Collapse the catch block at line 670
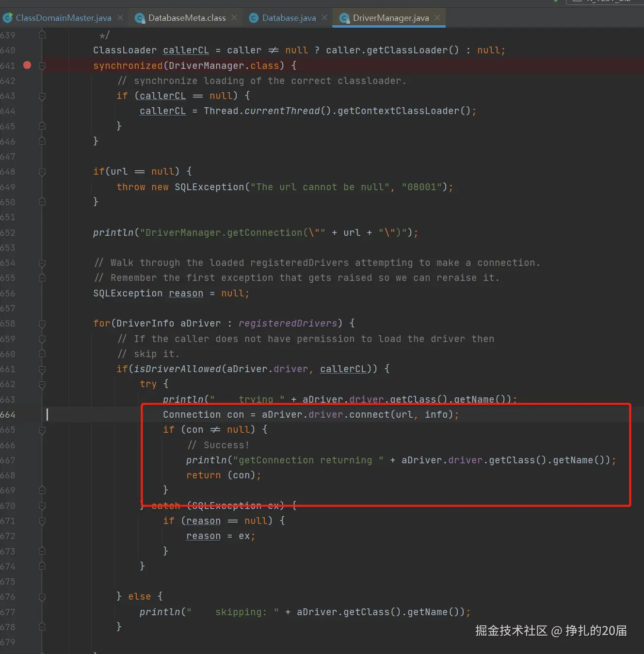 tap(42, 506)
